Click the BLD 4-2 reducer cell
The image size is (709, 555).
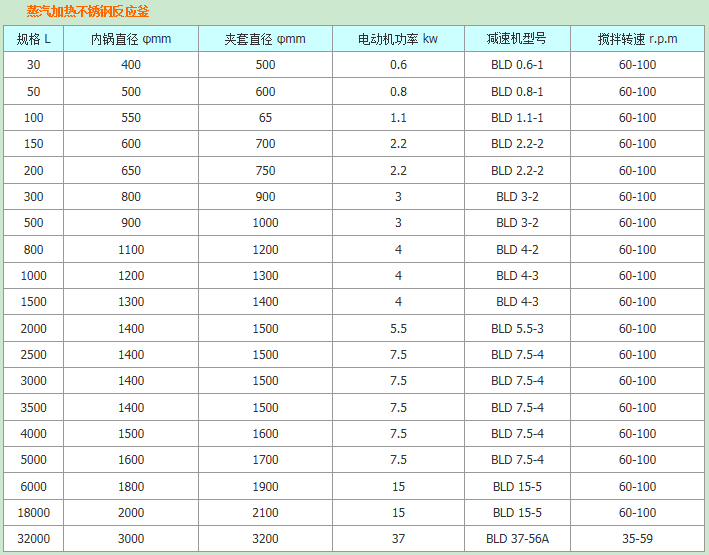(517, 249)
